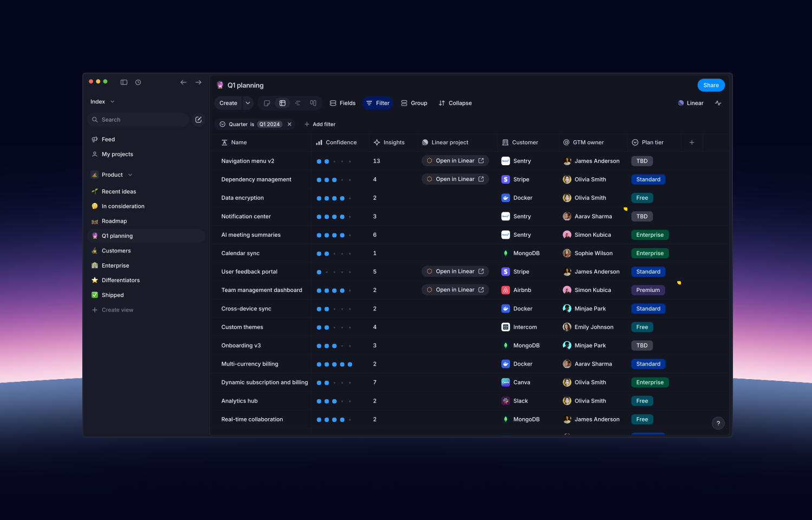Click the Premium plan tier tag
The image size is (812, 520).
click(648, 290)
